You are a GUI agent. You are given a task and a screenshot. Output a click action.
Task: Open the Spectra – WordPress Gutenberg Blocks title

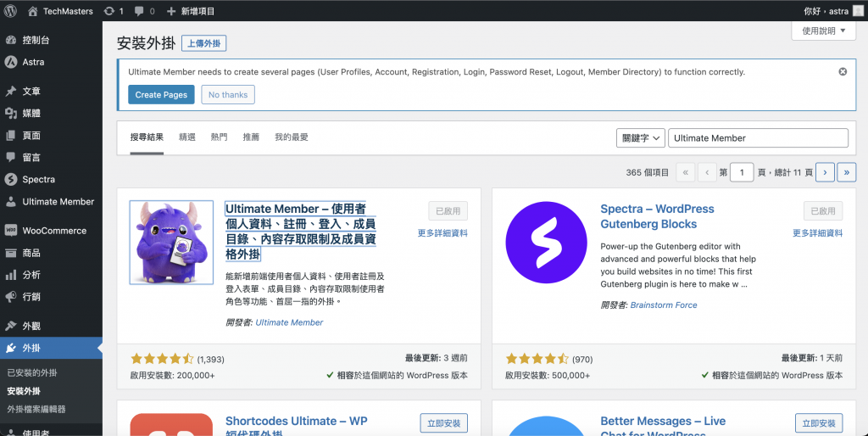tap(657, 216)
